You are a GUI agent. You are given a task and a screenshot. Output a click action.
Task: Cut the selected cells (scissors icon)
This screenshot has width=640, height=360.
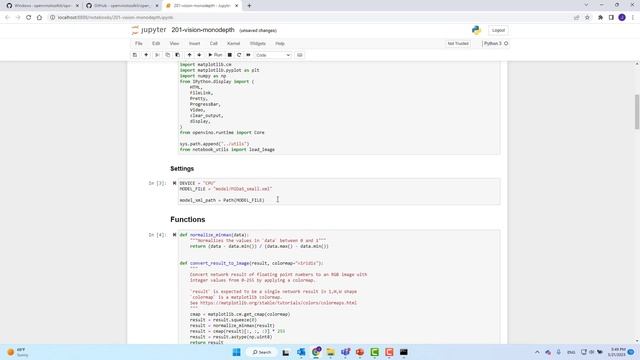pos(157,55)
